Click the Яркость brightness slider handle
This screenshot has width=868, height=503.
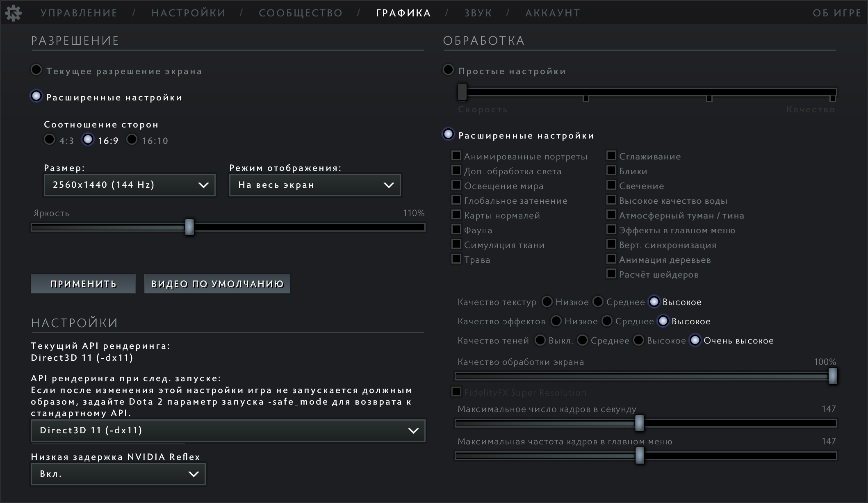pos(189,227)
